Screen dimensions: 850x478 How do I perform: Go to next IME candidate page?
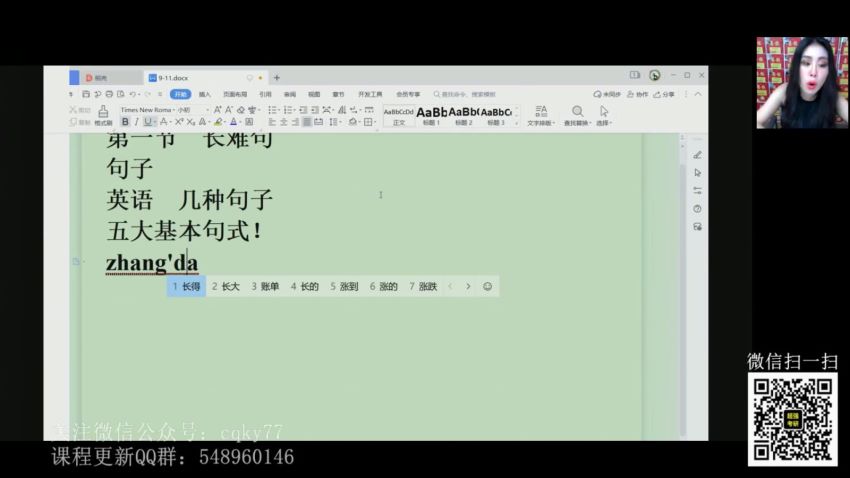(468, 286)
